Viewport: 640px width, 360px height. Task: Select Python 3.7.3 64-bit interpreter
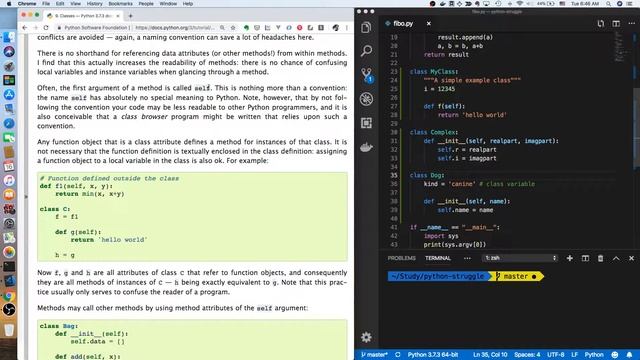pos(433,355)
